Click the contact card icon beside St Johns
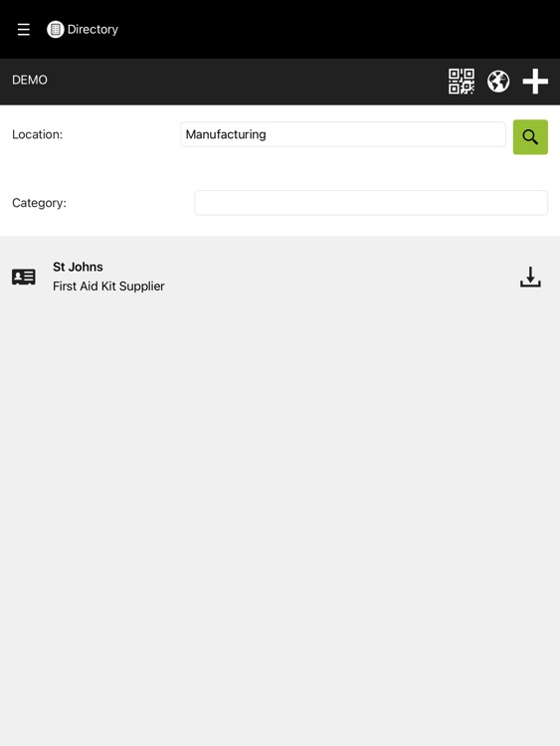 point(23,277)
